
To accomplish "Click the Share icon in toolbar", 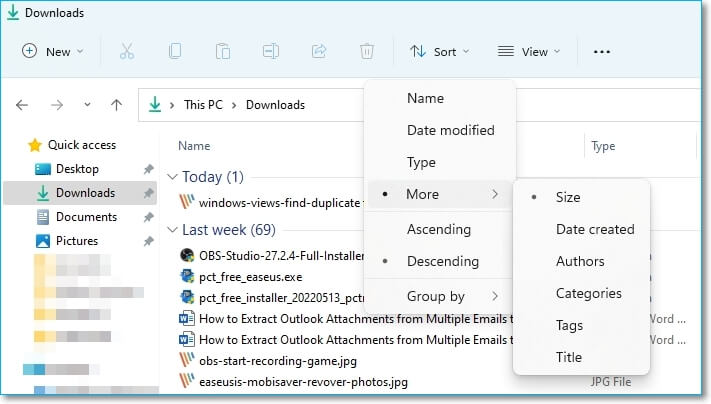I will click(x=319, y=51).
